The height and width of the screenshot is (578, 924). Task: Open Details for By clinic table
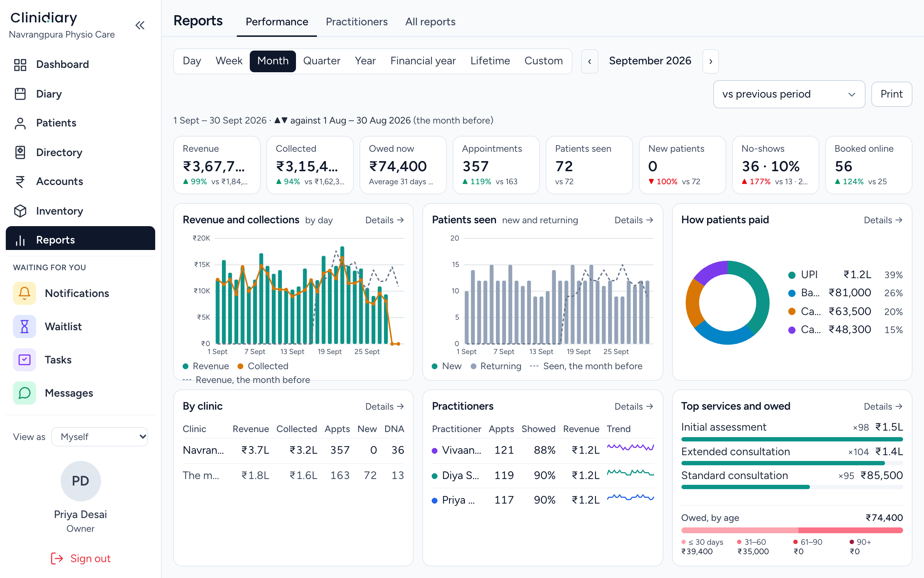tap(384, 406)
